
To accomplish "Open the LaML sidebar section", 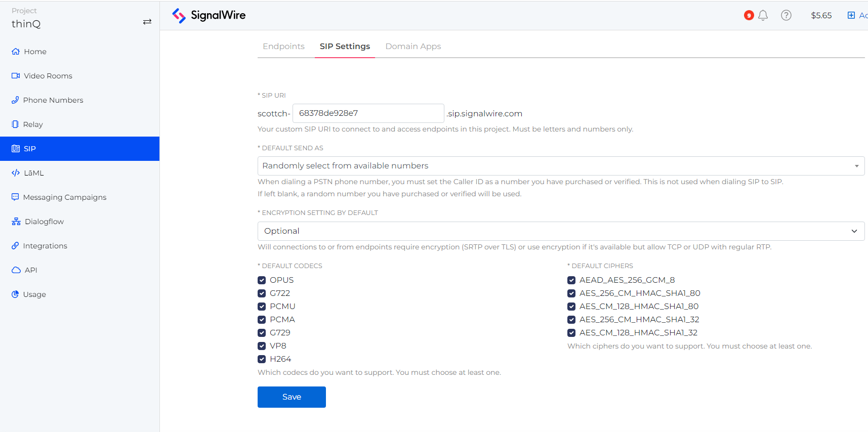I will (33, 173).
